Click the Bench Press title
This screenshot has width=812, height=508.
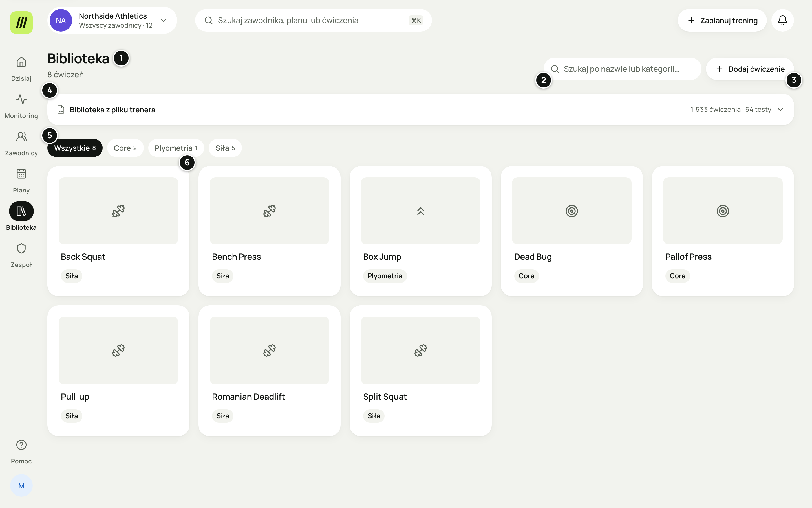pos(236,257)
